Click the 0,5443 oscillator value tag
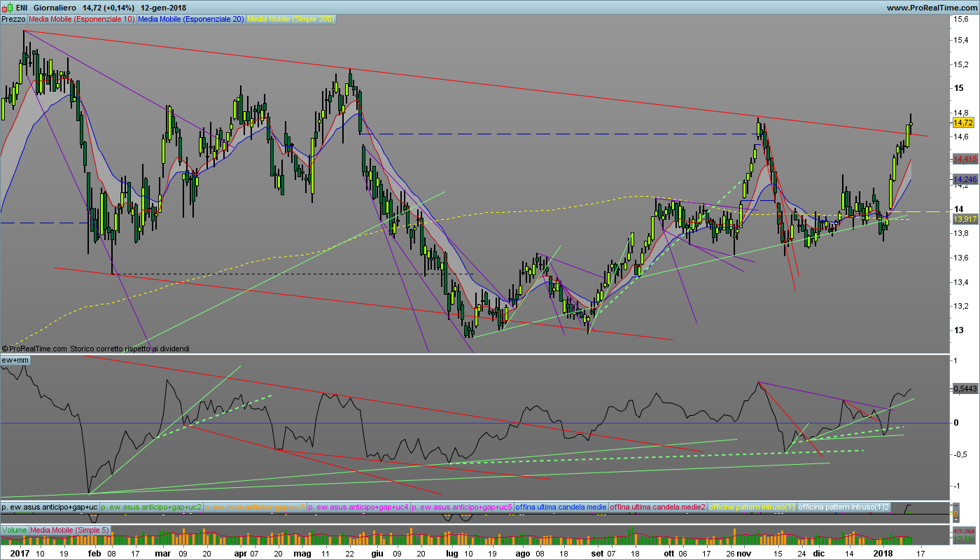 tap(965, 388)
